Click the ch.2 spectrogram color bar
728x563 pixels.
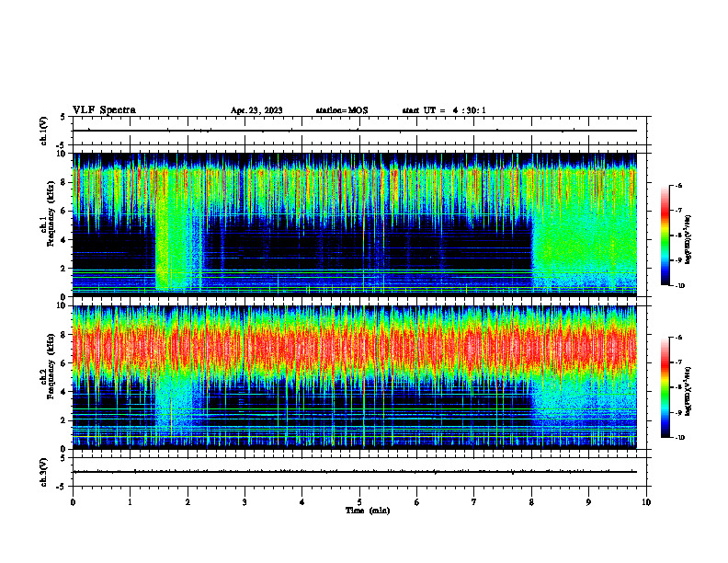click(x=665, y=387)
